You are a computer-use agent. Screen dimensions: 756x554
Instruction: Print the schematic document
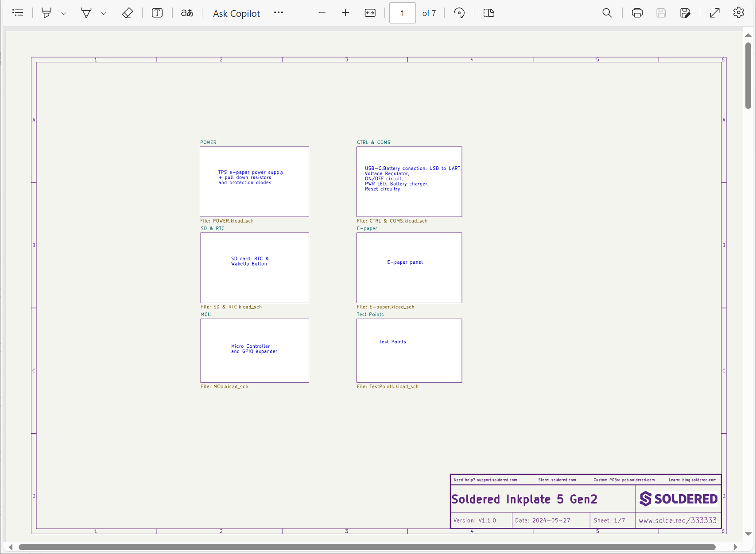coord(637,13)
